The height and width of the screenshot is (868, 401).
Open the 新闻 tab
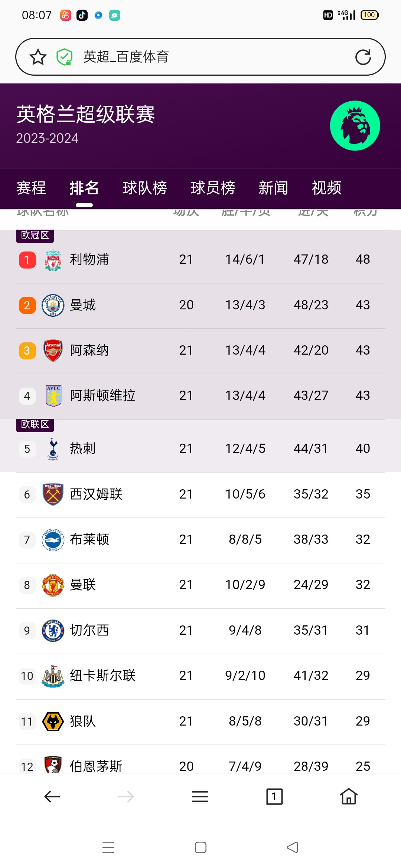(x=273, y=188)
